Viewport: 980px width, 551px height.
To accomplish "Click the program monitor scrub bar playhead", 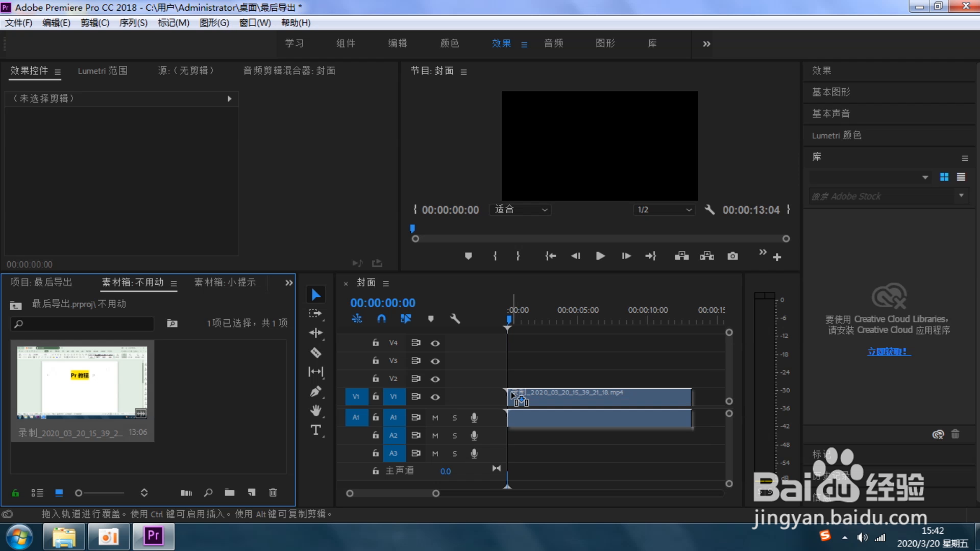I will 412,229.
